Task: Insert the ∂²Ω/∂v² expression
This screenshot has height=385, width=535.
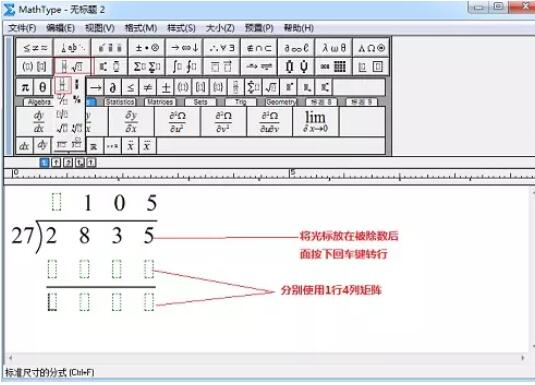Action: point(223,122)
